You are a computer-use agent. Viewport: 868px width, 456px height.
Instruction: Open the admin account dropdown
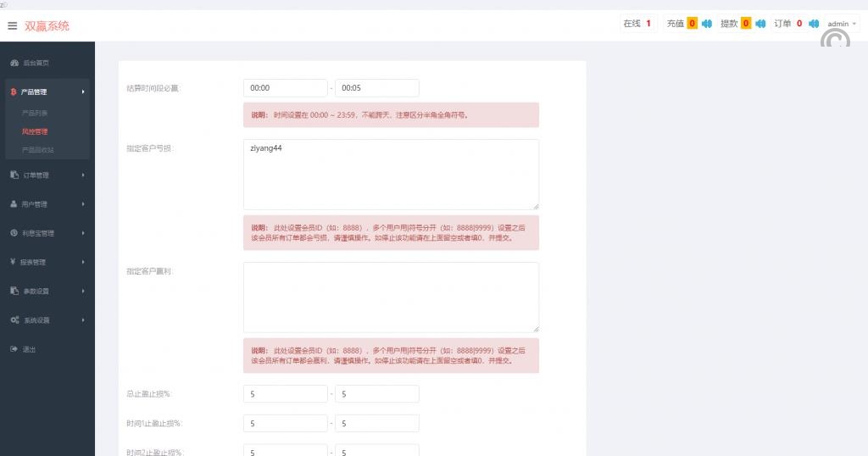tap(841, 24)
